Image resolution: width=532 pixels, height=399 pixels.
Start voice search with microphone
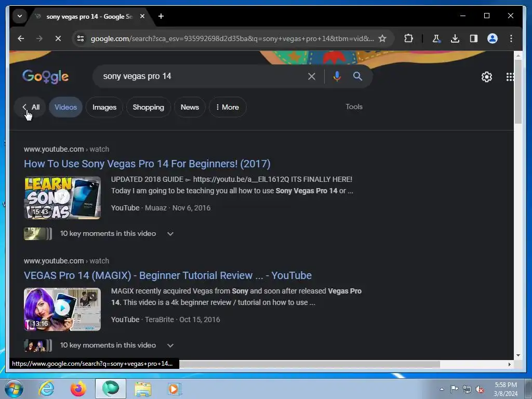(337, 76)
